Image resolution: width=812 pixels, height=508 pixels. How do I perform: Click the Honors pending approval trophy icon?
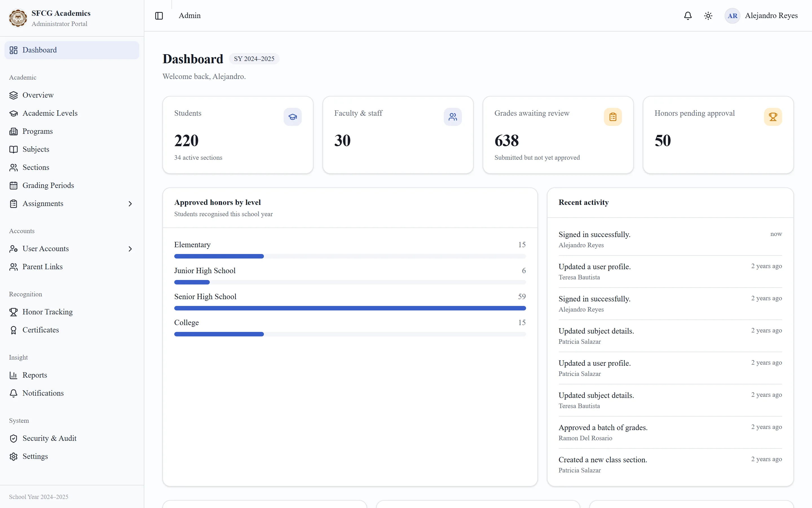(773, 117)
